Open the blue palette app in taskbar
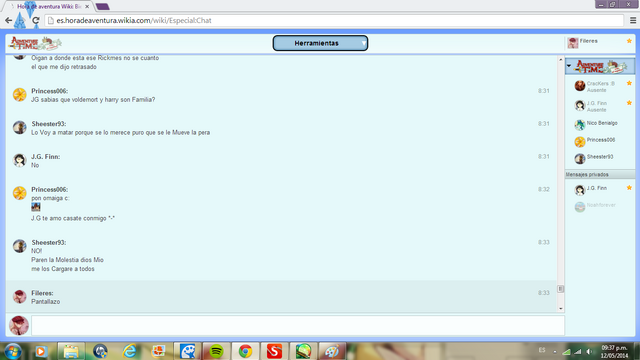Image resolution: width=640 pixels, height=360 pixels. (187, 351)
